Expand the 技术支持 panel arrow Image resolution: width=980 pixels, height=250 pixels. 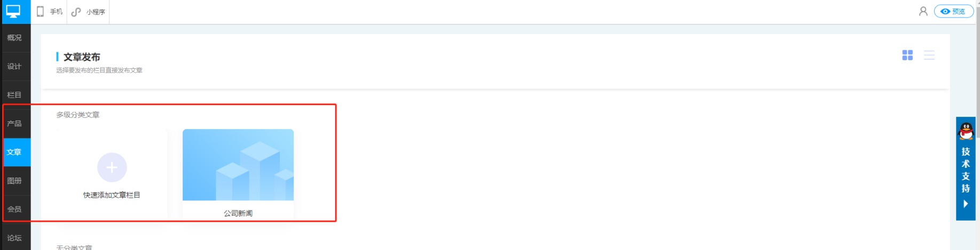click(x=966, y=204)
